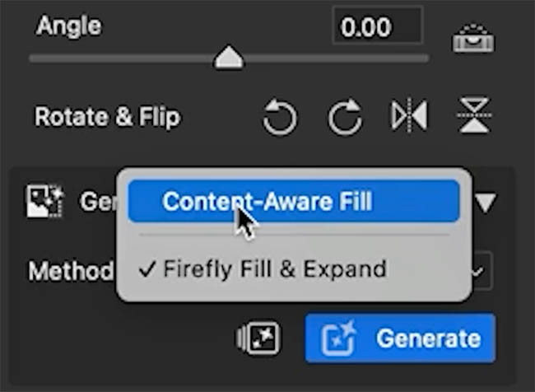The image size is (535, 392).
Task: Click the Angle label
Action: coord(68,26)
